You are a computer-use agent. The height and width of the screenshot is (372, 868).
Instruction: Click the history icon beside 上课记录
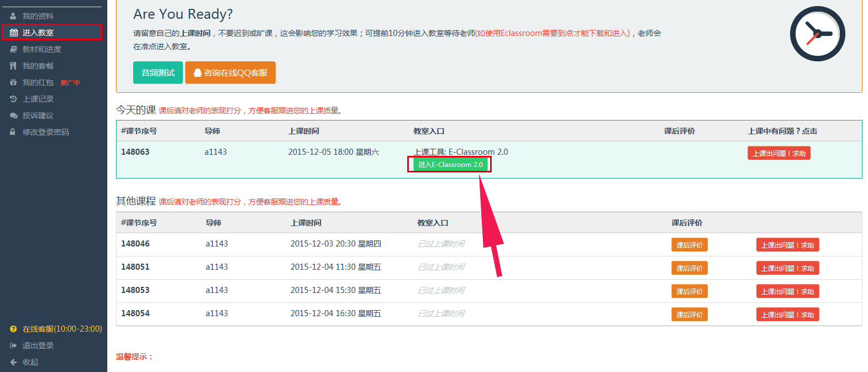pyautogui.click(x=13, y=99)
